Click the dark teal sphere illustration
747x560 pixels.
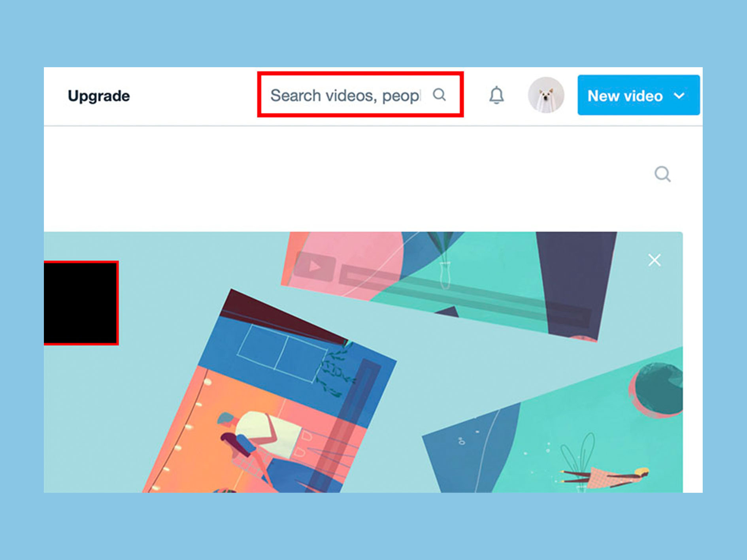[x=657, y=390]
